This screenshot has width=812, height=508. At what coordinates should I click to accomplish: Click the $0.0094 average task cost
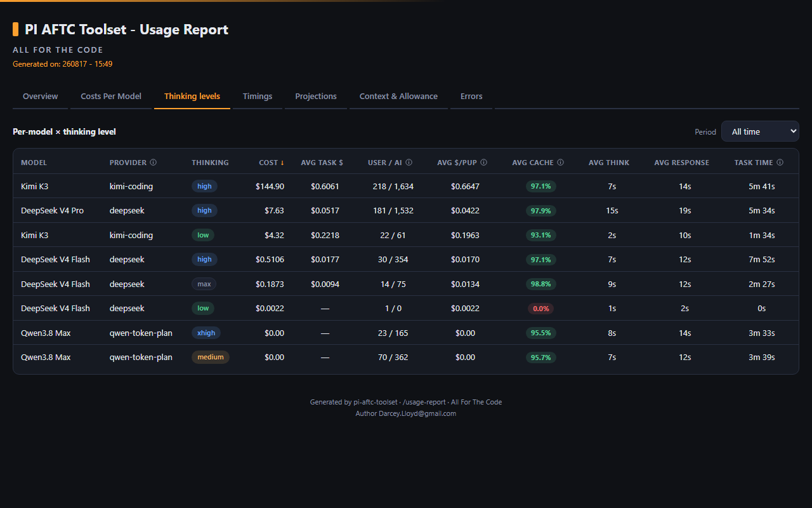click(325, 284)
